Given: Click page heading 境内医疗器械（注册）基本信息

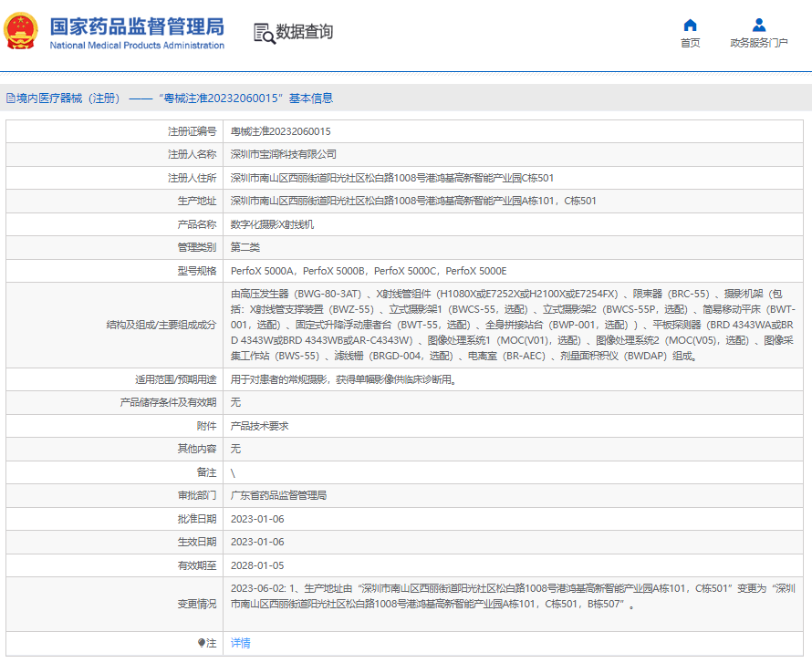Looking at the screenshot, I should point(174,98).
